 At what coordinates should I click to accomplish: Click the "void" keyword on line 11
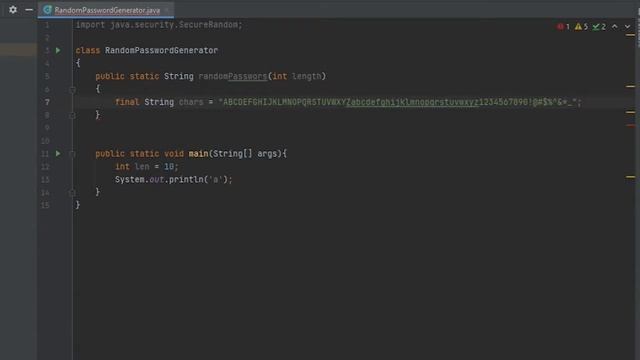(174, 154)
